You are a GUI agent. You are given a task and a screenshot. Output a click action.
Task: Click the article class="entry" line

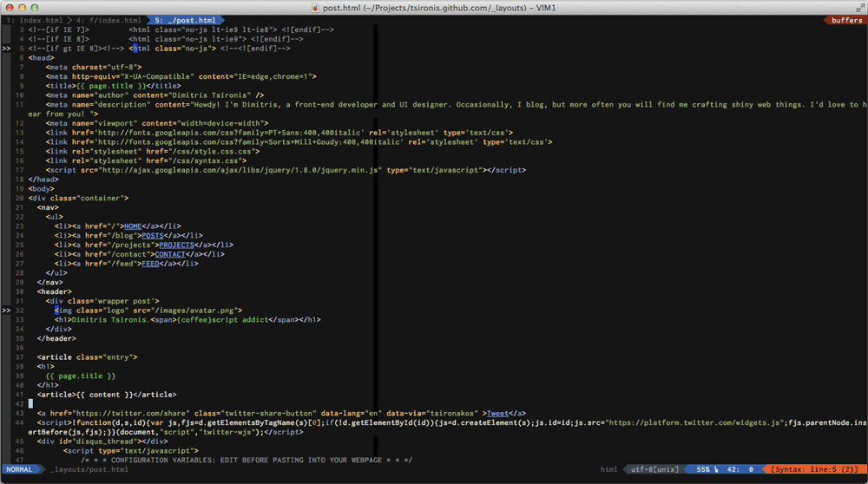pos(88,357)
